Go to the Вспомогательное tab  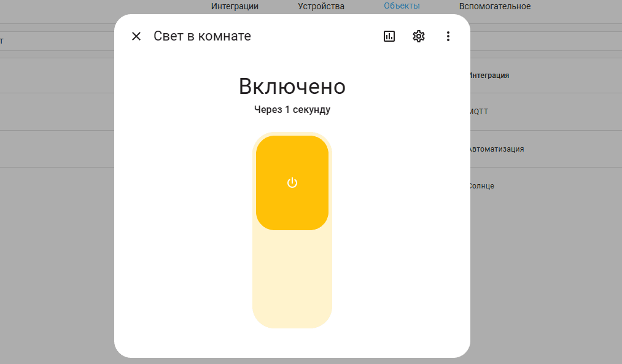pos(494,6)
